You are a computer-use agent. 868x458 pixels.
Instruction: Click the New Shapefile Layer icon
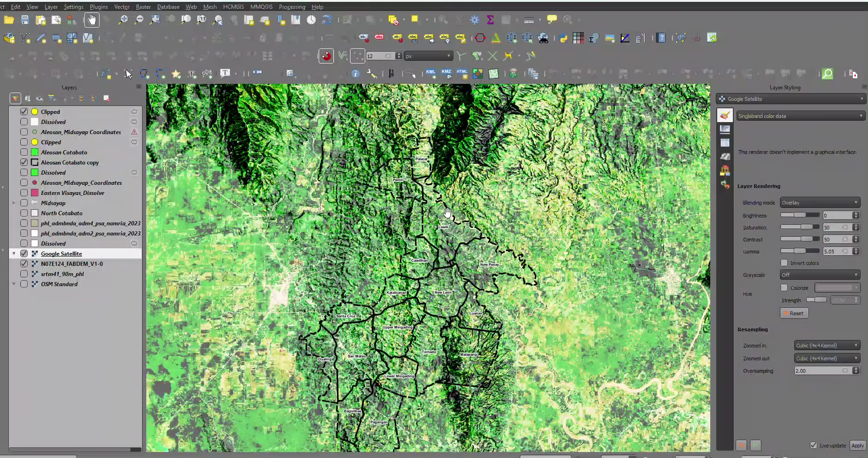point(25,38)
